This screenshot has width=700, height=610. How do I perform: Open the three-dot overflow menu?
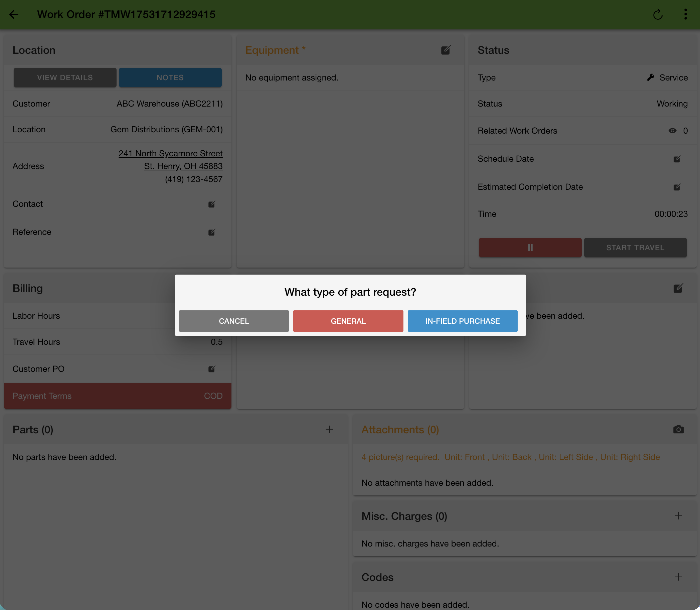(685, 14)
